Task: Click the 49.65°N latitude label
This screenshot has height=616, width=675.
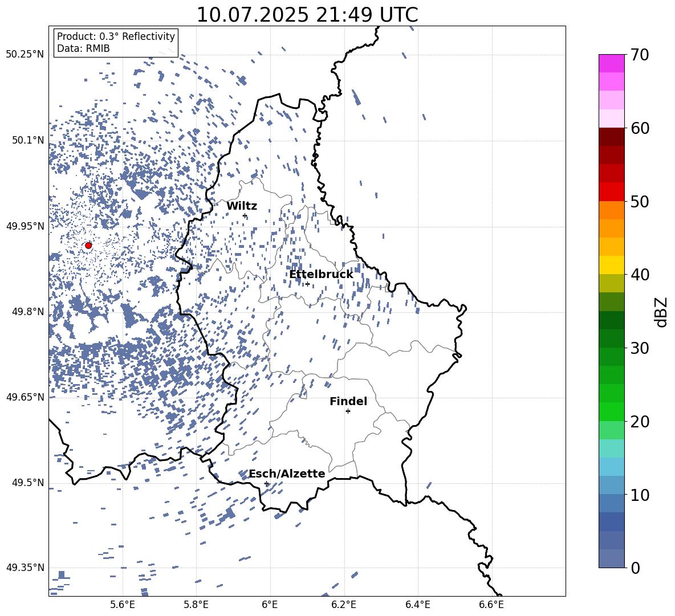Action: point(25,397)
